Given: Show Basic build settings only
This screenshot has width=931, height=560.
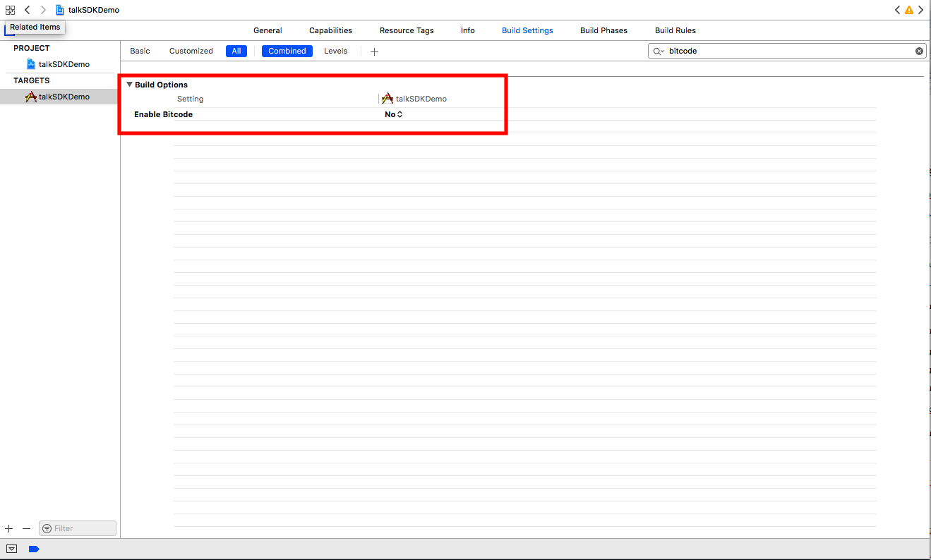Looking at the screenshot, I should 140,51.
